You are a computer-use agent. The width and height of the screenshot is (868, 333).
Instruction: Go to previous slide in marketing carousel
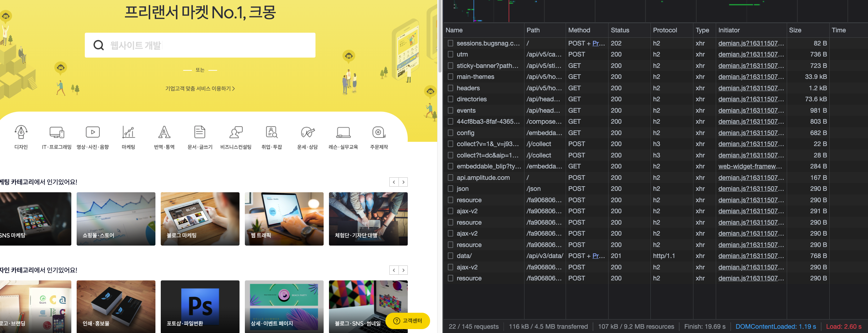coord(394,182)
